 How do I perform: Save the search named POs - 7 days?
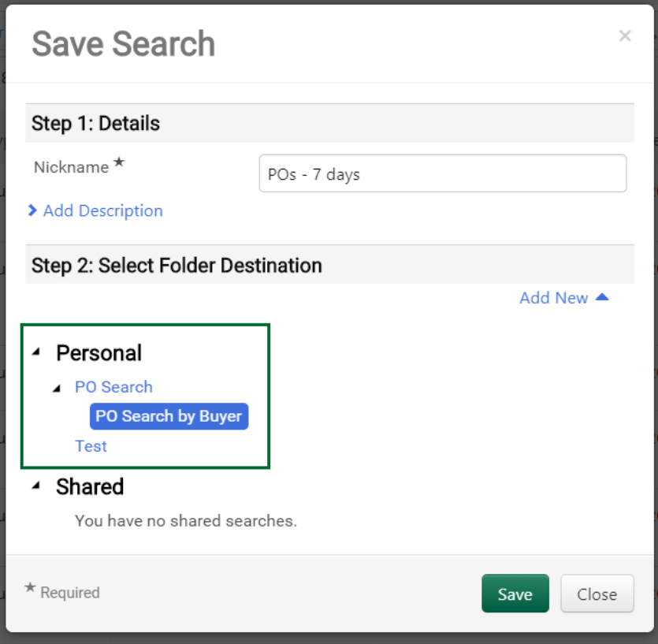(515, 594)
